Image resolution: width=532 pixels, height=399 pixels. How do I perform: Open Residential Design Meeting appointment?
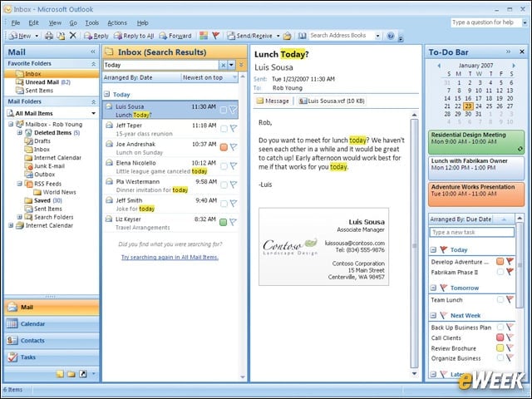pyautogui.click(x=476, y=142)
